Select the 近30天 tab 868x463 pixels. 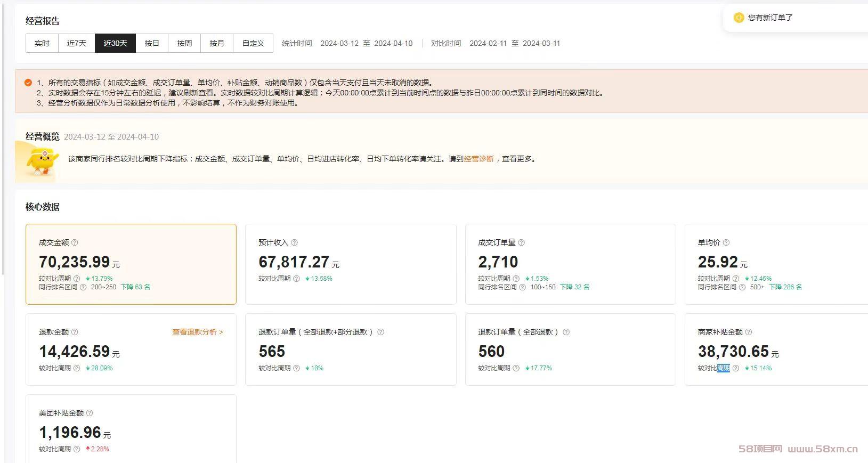point(115,43)
